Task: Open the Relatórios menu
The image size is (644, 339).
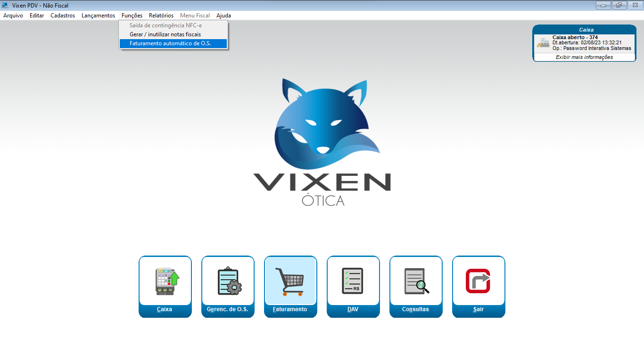Action: point(161,16)
